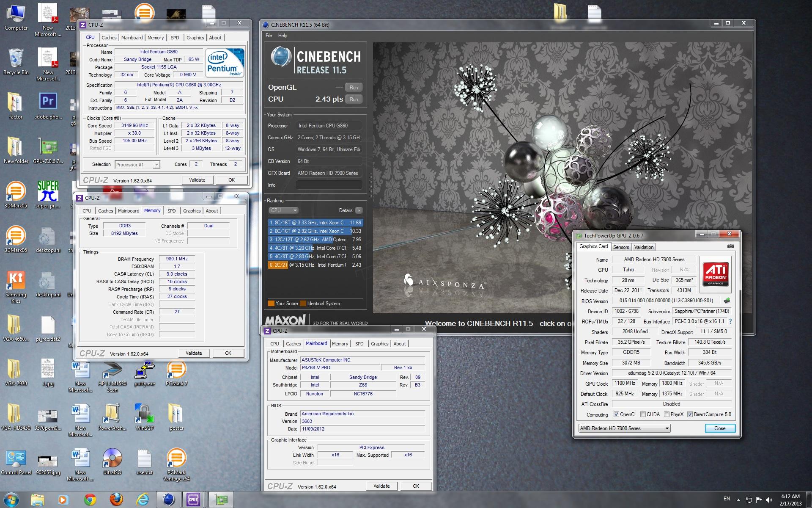Click the GPU-Z screenshot camera icon
This screenshot has height=508, width=812.
[730, 246]
